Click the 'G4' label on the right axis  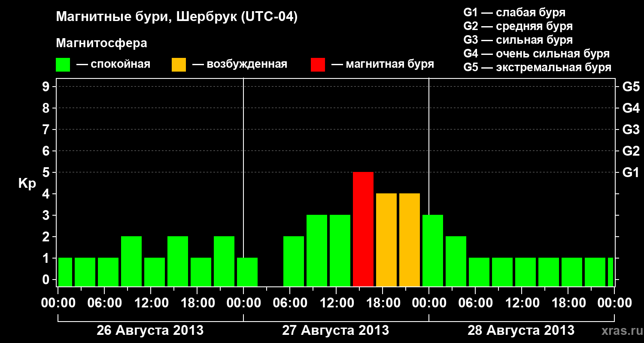coord(631,108)
